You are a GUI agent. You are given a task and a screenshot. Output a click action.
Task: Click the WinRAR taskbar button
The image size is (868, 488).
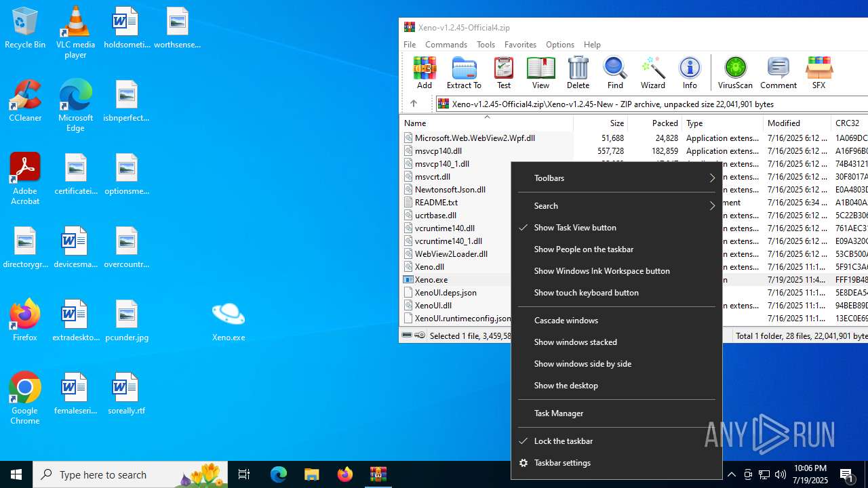378,474
